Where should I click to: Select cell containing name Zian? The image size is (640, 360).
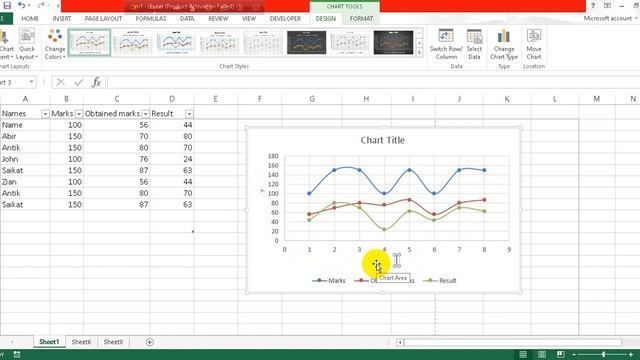(25, 182)
